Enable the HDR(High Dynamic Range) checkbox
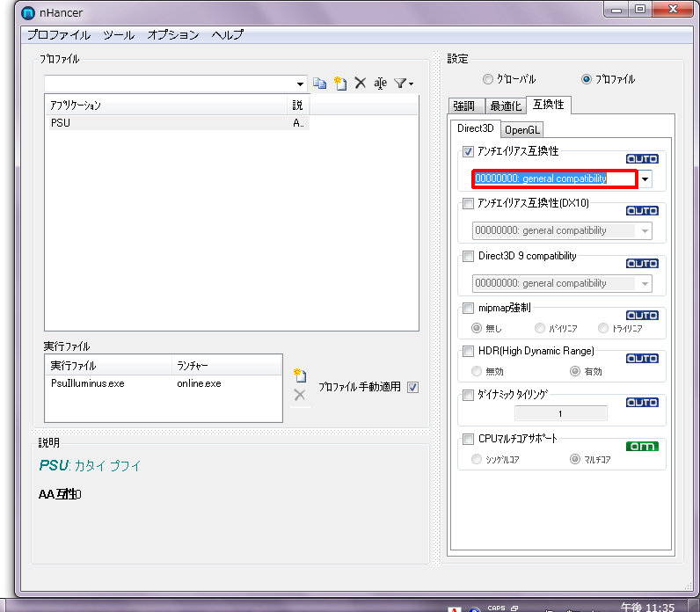The height and width of the screenshot is (612, 700). (468, 352)
